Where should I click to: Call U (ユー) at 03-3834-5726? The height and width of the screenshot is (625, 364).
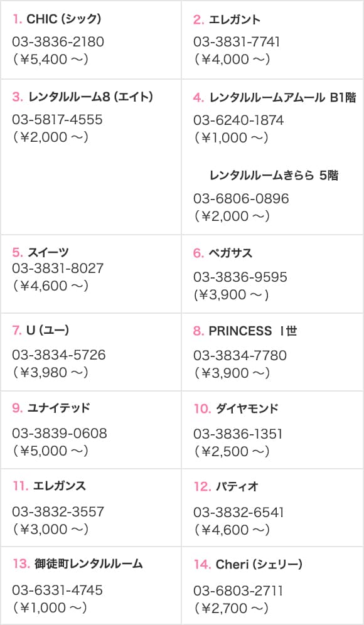click(58, 355)
